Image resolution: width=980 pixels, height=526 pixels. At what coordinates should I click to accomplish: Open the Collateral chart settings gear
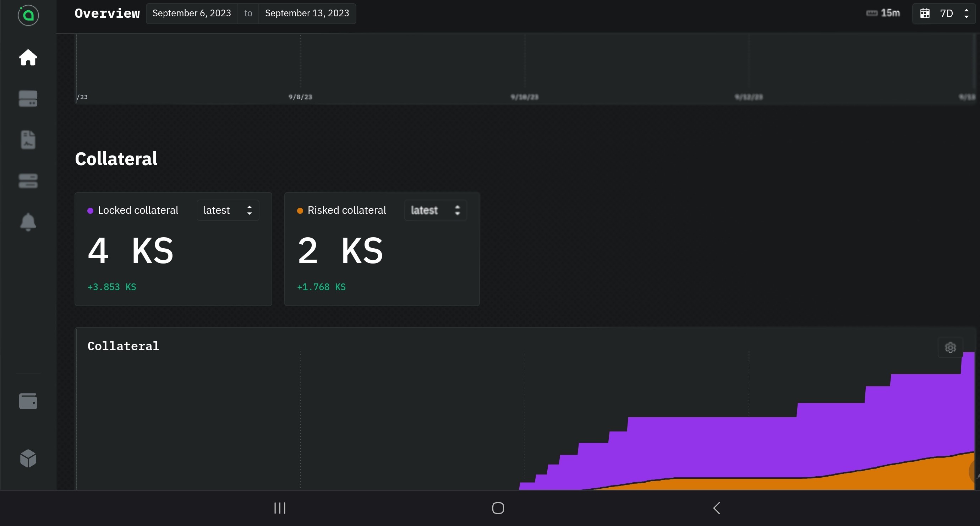click(x=950, y=347)
